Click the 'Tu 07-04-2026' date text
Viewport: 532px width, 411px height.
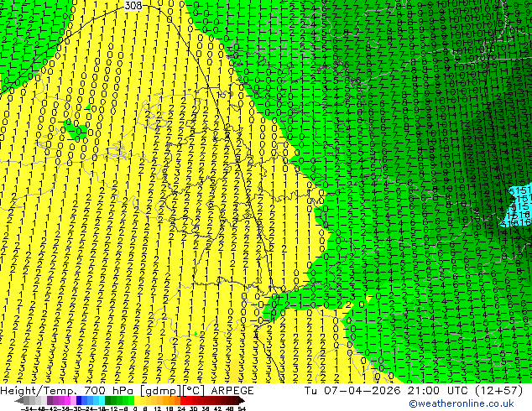pyautogui.click(x=353, y=391)
